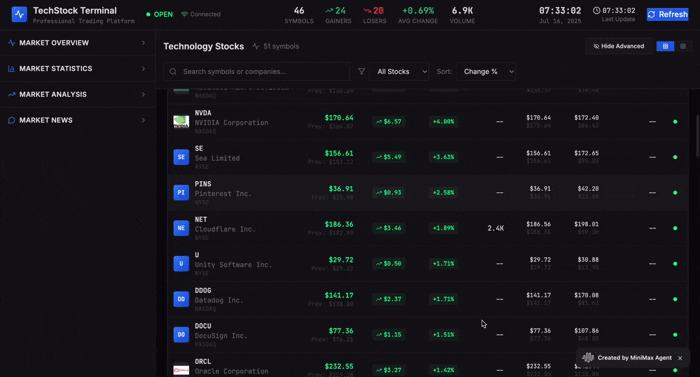Click the Search symbols or companies field

[257, 71]
